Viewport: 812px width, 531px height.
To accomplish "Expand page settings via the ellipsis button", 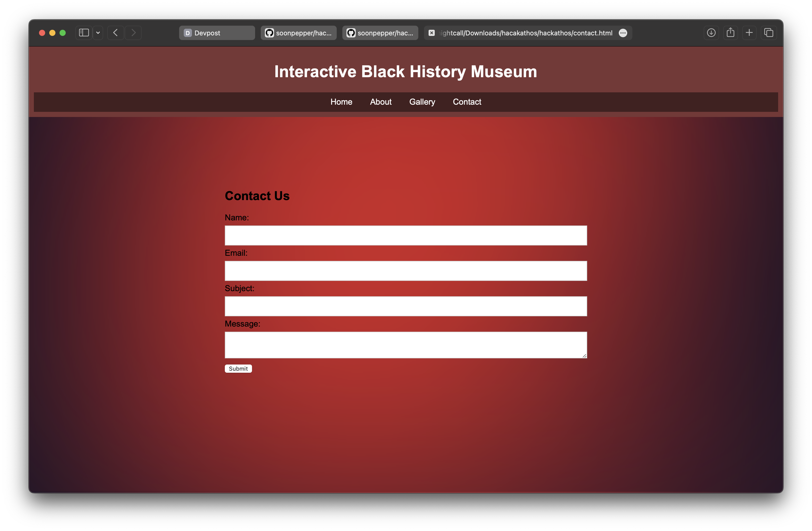I will click(623, 33).
